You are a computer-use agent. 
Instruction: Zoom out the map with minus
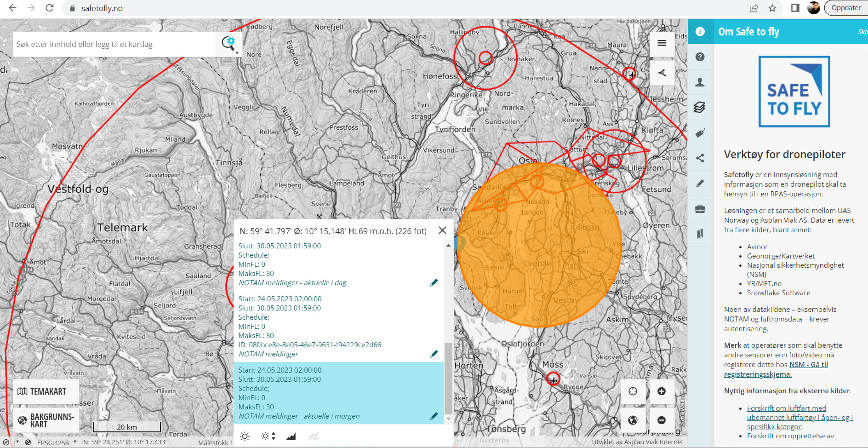(662, 420)
